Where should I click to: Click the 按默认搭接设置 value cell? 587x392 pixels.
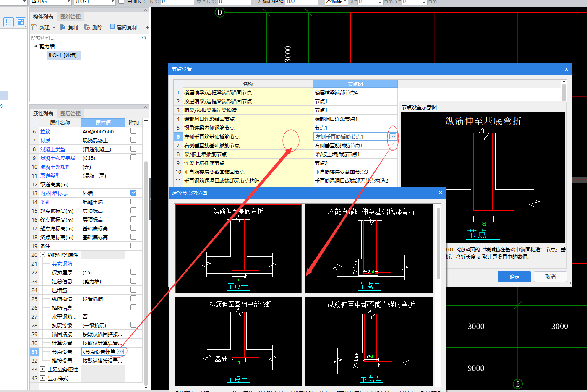click(103, 361)
